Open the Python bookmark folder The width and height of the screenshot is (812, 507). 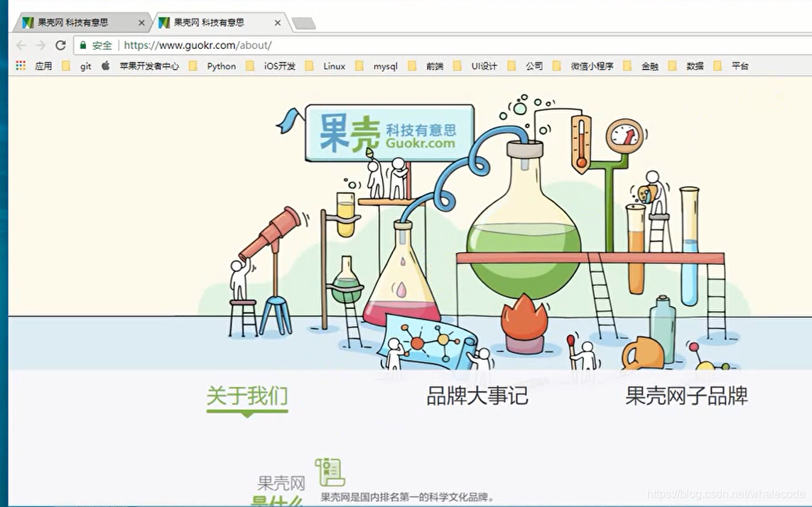tap(212, 66)
